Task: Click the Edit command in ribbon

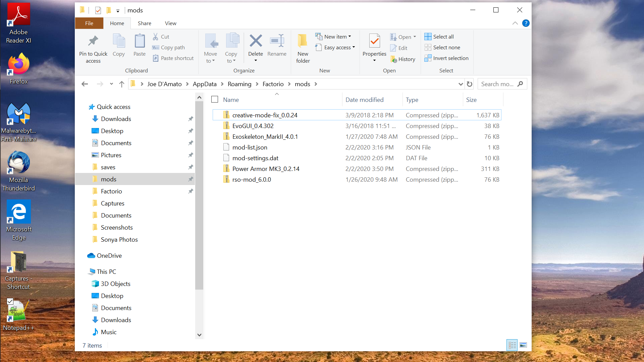Action: coord(399,48)
